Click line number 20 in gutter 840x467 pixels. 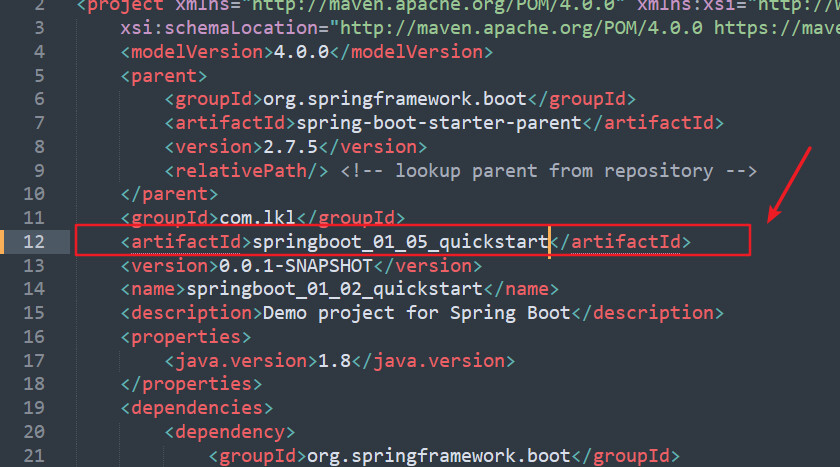(34, 432)
